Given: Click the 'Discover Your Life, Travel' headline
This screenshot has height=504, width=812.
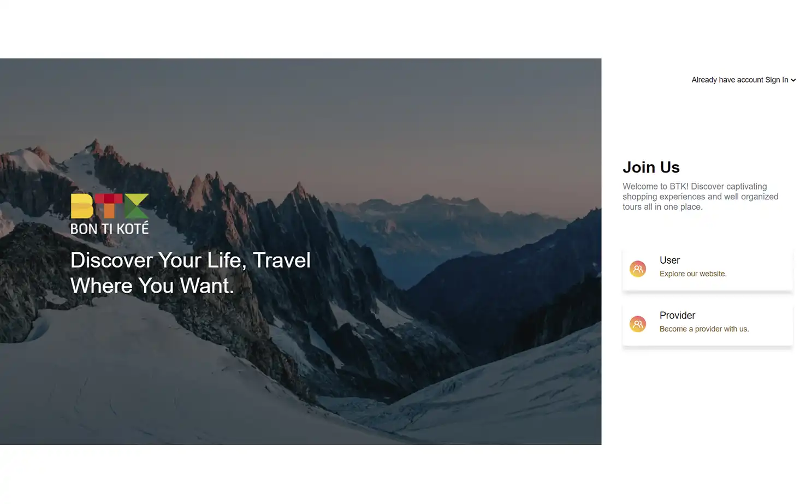Looking at the screenshot, I should 191,260.
